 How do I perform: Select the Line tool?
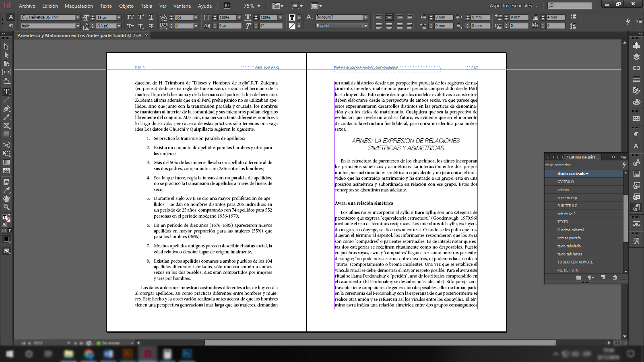pos(6,100)
